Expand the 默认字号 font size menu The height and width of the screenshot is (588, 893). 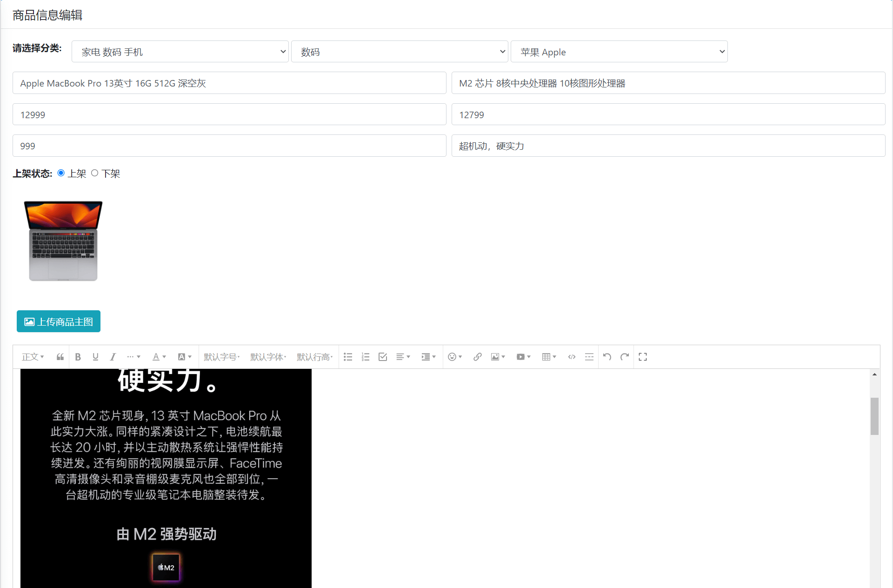(222, 357)
